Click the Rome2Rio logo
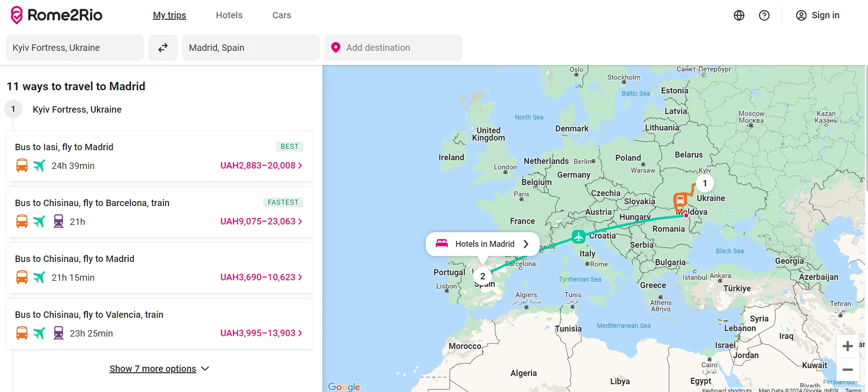Screen dimensions: 868x392 [57, 15]
